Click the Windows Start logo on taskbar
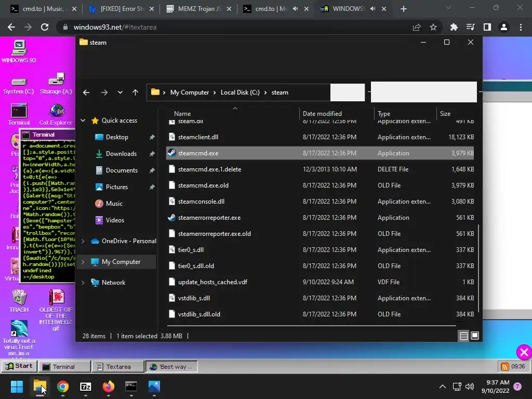The width and height of the screenshot is (532, 399). tap(17, 386)
